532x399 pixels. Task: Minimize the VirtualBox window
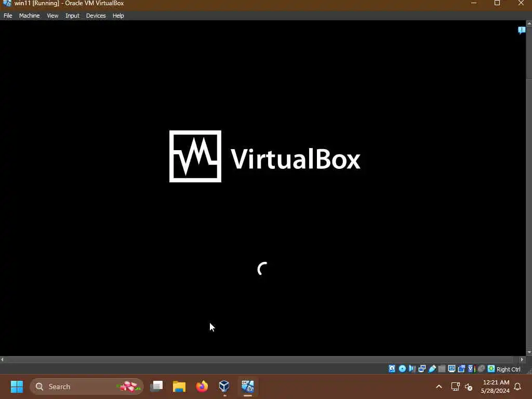coord(474,3)
